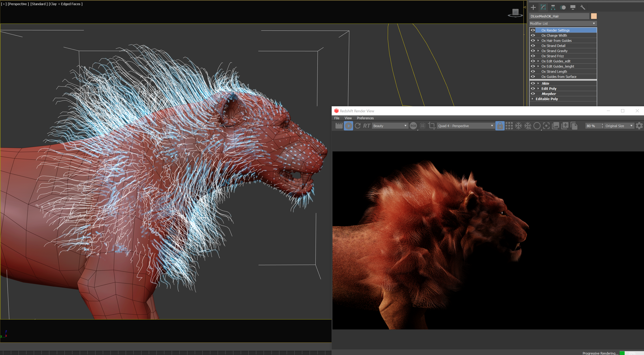Toggle the camera lock icon in Redshift
This screenshot has height=355, width=644.
click(x=499, y=126)
